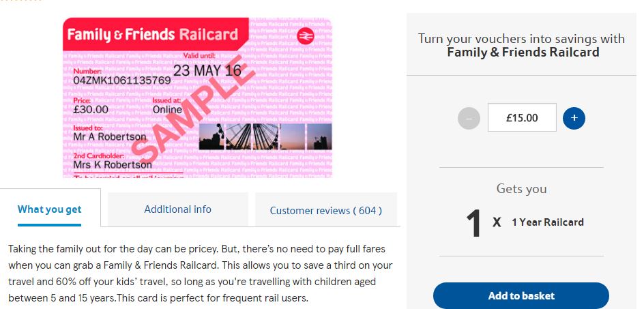This screenshot has width=644, height=309.
Task: Open the Additional info tab
Action: [178, 209]
